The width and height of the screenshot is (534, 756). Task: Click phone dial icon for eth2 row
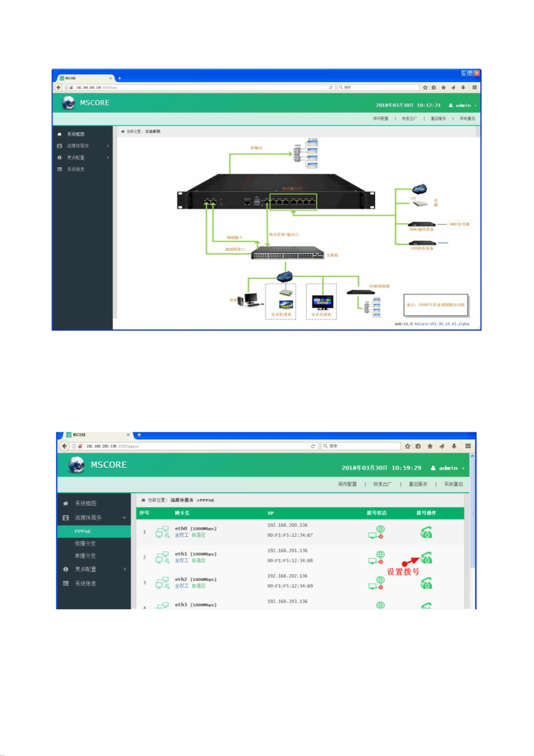(426, 583)
